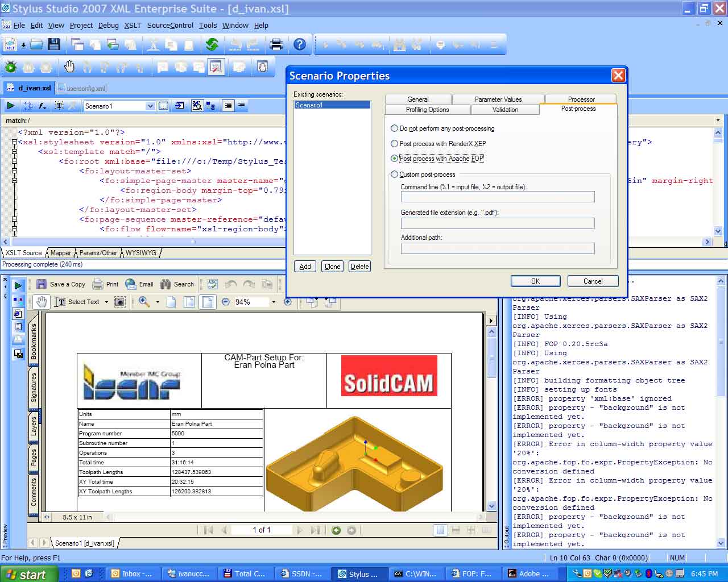Open scenario browse button with ellipsis
Screen dimensions: 728x582
[x=163, y=106]
